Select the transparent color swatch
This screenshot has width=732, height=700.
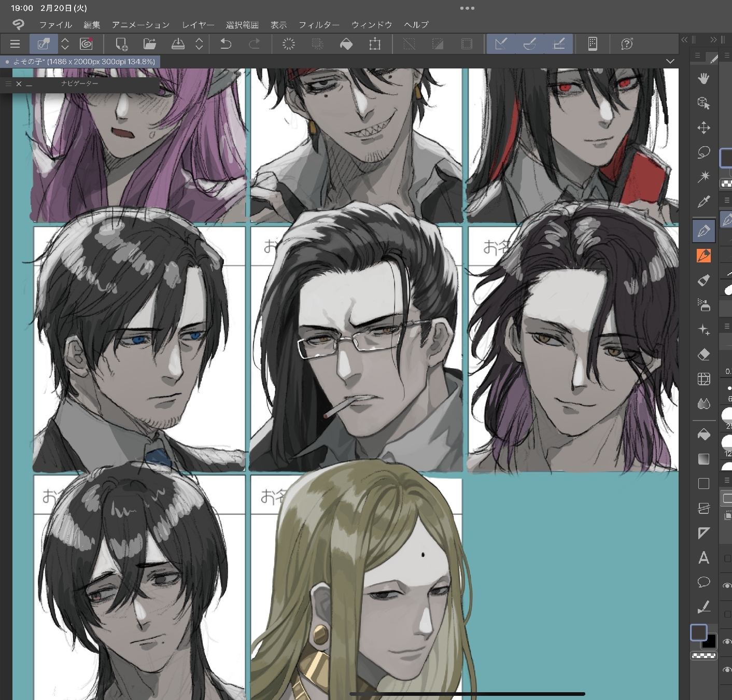(x=703, y=656)
